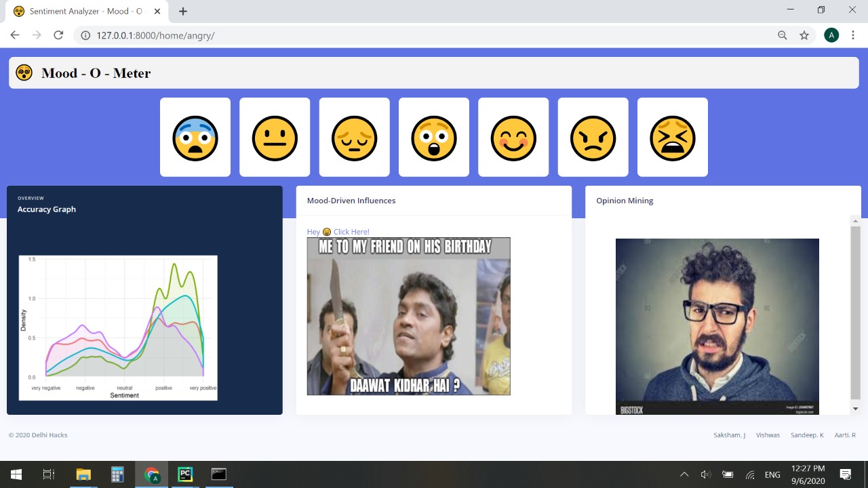Bookmark this page with the star icon
The width and height of the screenshot is (868, 488).
[x=804, y=35]
